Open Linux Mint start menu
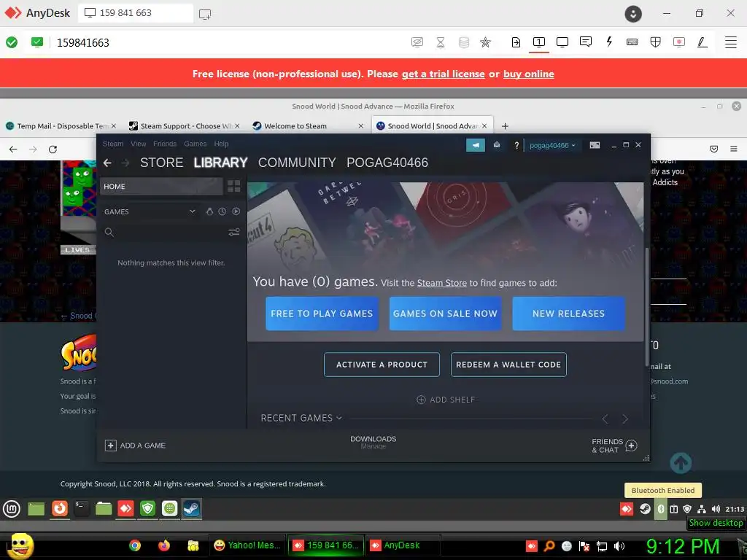 tap(12, 508)
